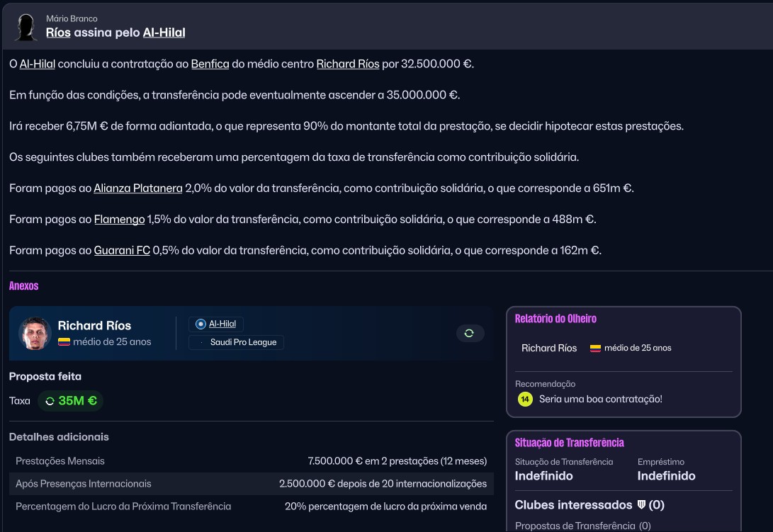Image resolution: width=773 pixels, height=532 pixels.
Task: Click Seria uma boa contratação text
Action: pyautogui.click(x=600, y=400)
